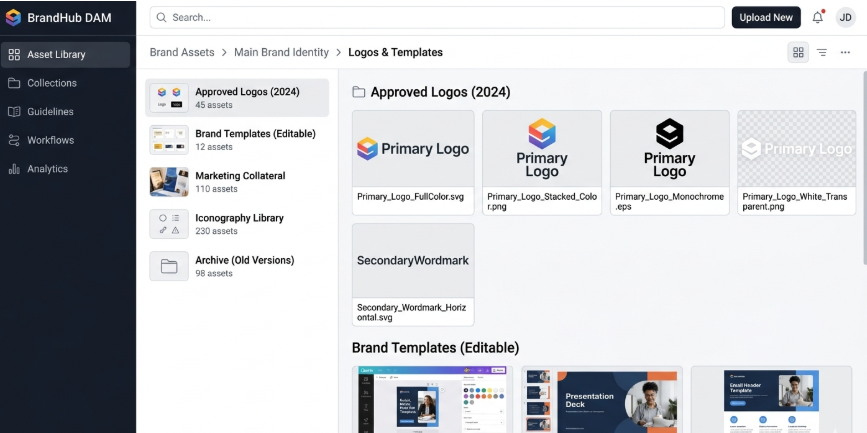The height and width of the screenshot is (433, 867).
Task: Click '12 assets' count text
Action: pyautogui.click(x=214, y=147)
